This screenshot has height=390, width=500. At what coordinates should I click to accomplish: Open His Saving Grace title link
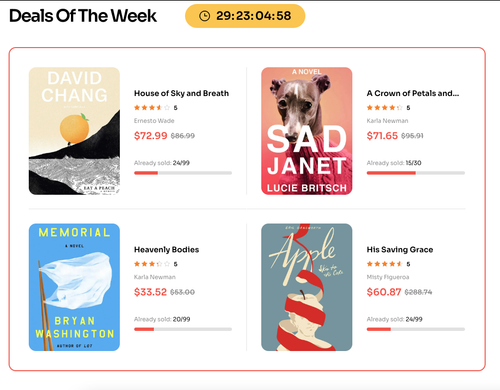tap(400, 250)
